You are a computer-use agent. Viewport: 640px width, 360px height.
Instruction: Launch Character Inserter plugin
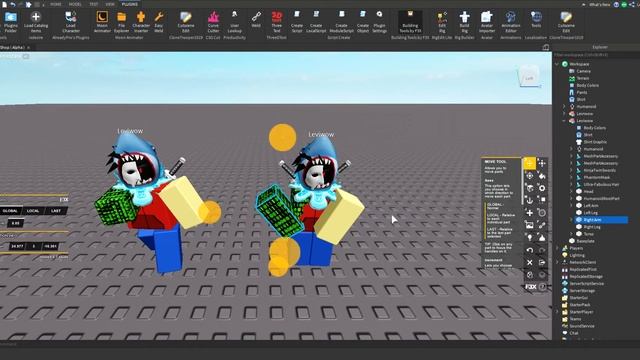pyautogui.click(x=141, y=22)
